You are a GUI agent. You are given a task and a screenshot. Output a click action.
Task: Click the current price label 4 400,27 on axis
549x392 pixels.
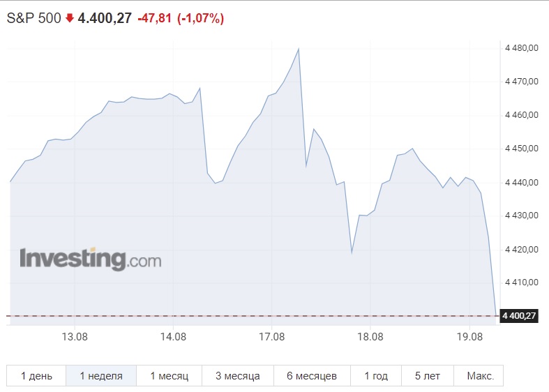pos(519,316)
